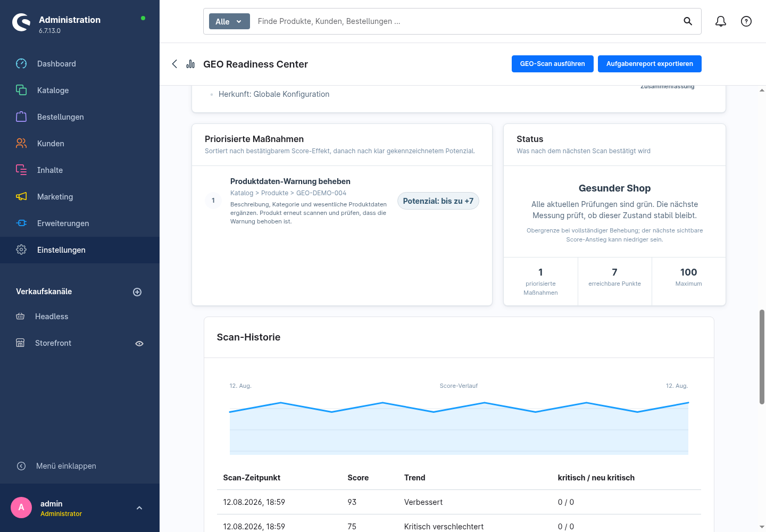This screenshot has height=532, width=766.
Task: Select the Kritisch verschlechtert trend cell
Action: coord(444,527)
